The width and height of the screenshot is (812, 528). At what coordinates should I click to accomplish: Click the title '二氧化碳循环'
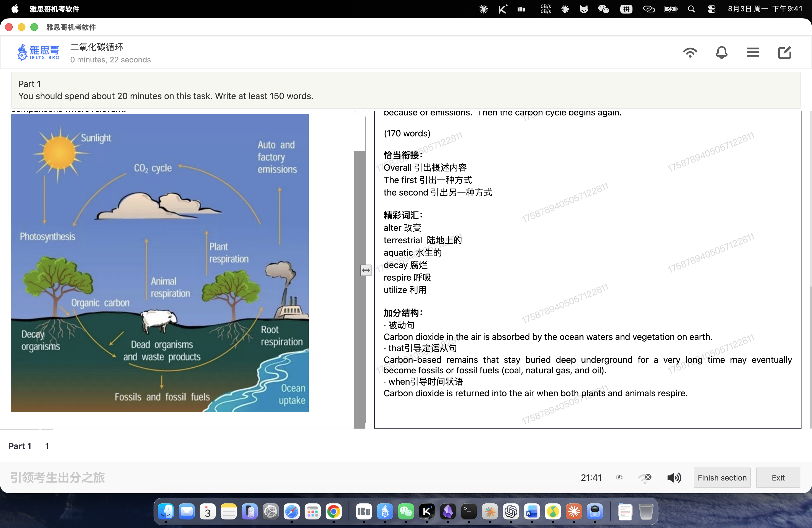[x=97, y=47]
